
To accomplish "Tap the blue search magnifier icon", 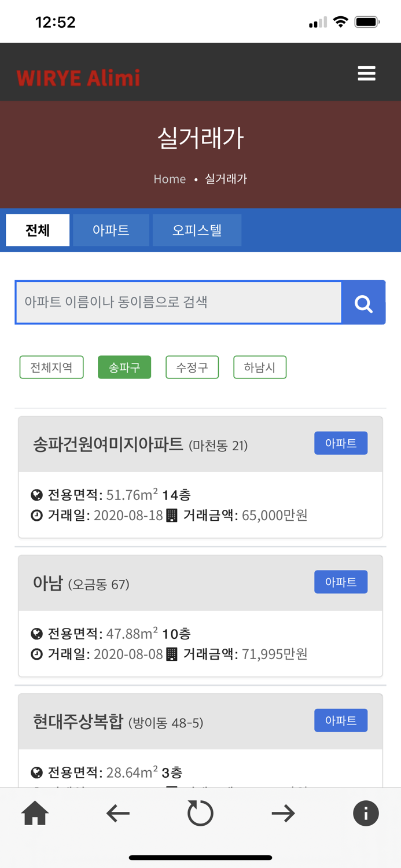I will pyautogui.click(x=363, y=302).
